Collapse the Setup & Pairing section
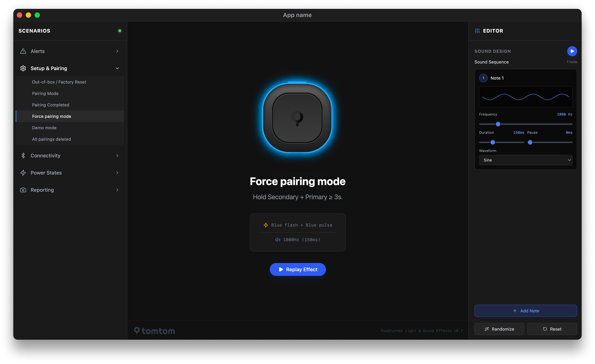The image size is (595, 364). 117,68
